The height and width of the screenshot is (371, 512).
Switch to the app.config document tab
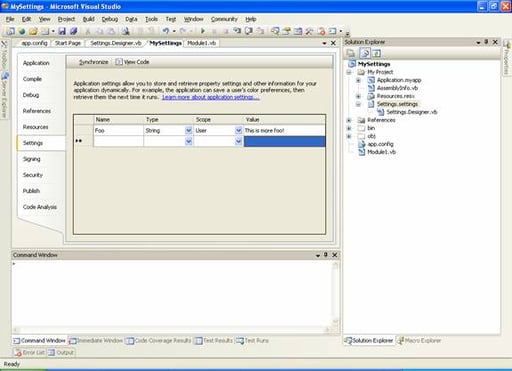[x=34, y=43]
